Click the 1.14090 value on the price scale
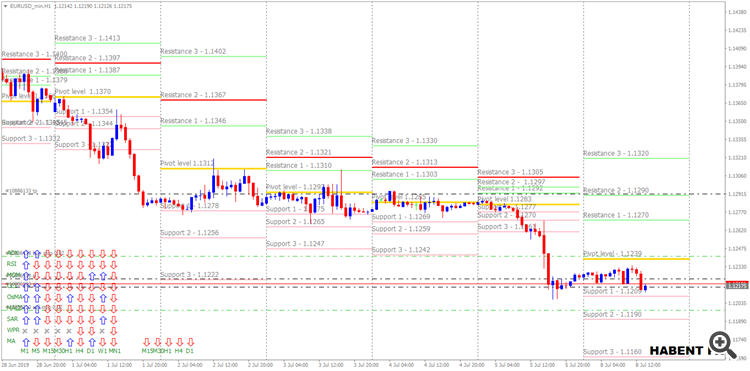 (x=737, y=49)
